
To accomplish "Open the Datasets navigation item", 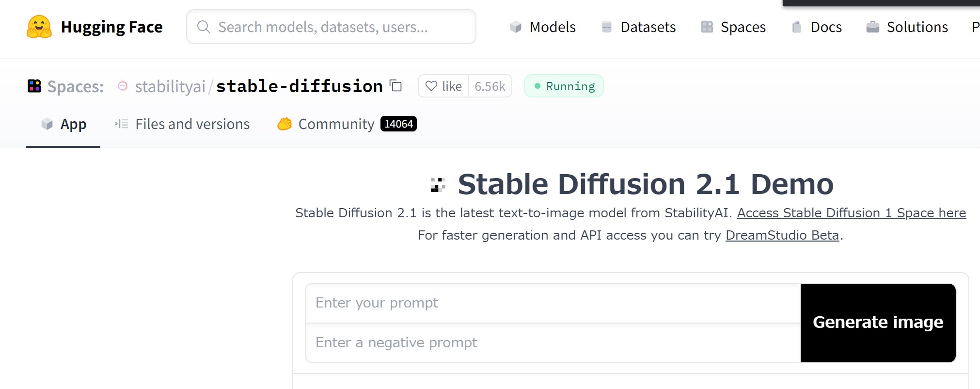I will (638, 27).
